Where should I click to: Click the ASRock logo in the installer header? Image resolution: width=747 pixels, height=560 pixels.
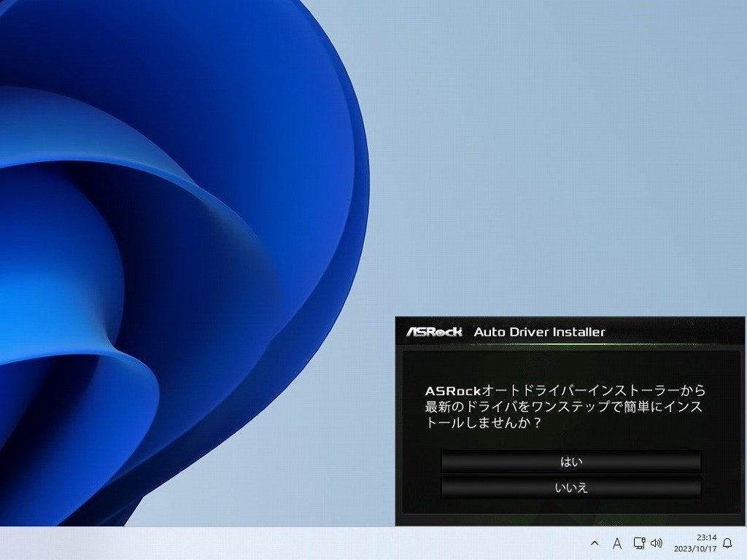tap(435, 332)
